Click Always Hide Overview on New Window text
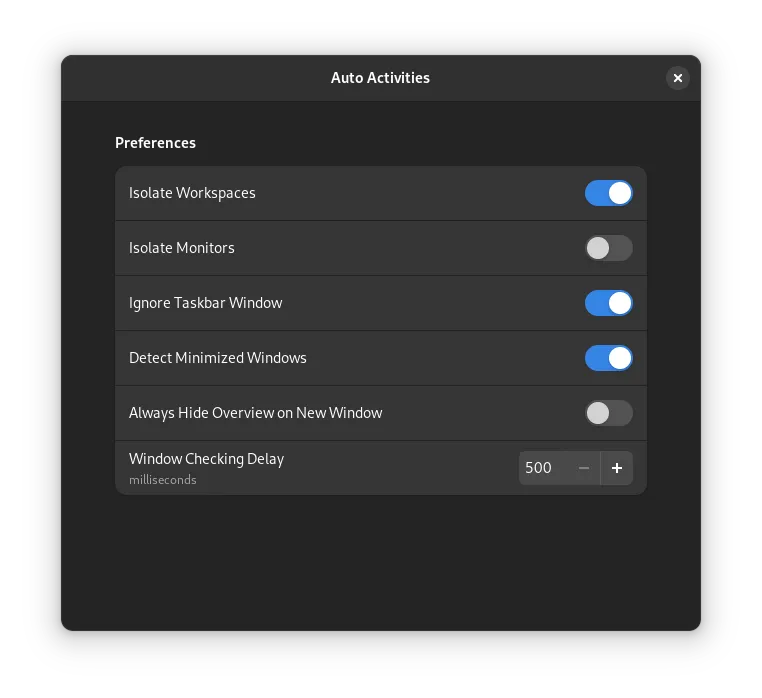The image size is (762, 698). pyautogui.click(x=256, y=413)
